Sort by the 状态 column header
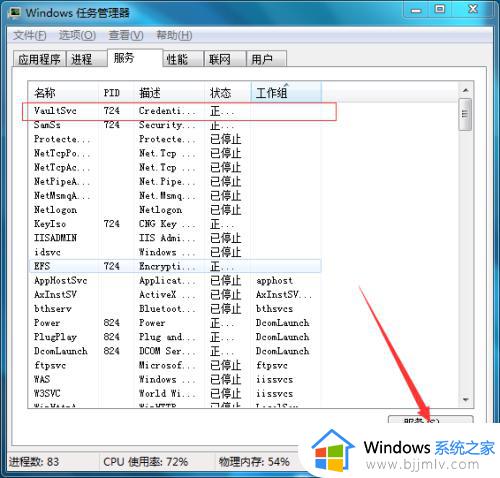This screenshot has width=500, height=478. coord(228,92)
